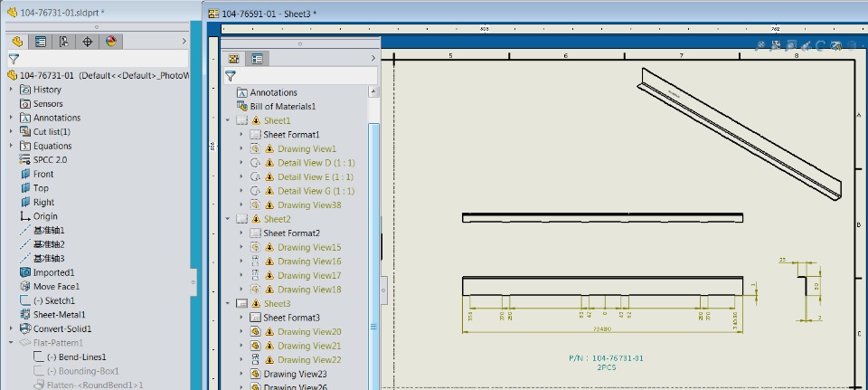Select the (-) Sketch1 icon
This screenshot has height=390, width=868.
[25, 300]
